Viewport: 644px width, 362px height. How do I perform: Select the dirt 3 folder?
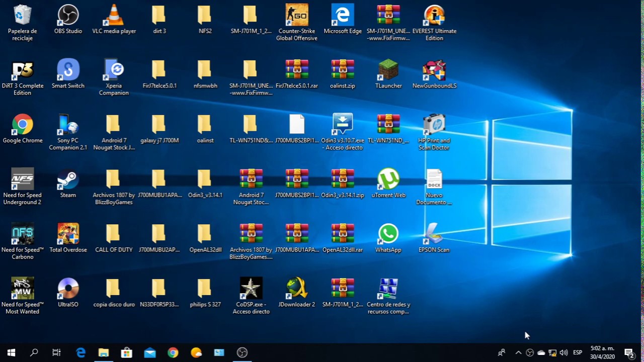[159, 20]
